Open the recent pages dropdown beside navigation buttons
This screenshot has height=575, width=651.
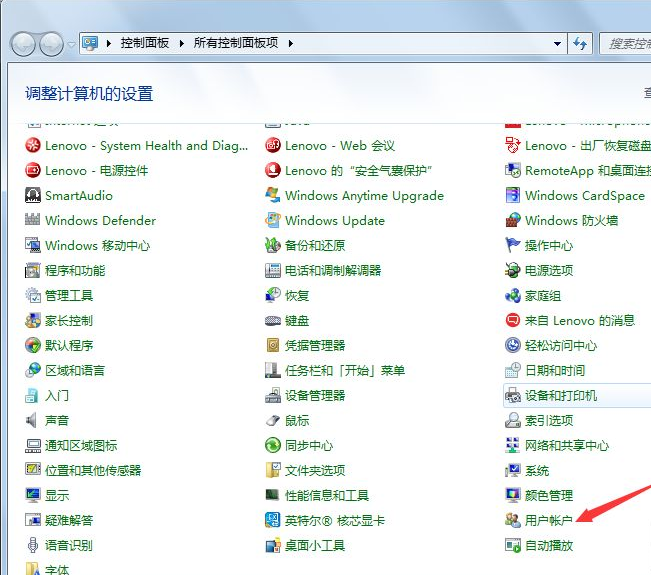tap(71, 44)
